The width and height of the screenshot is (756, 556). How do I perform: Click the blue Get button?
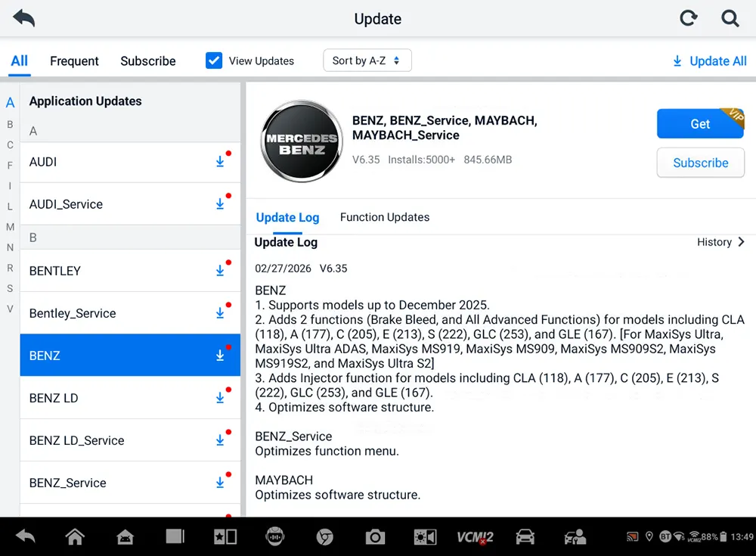[700, 123]
